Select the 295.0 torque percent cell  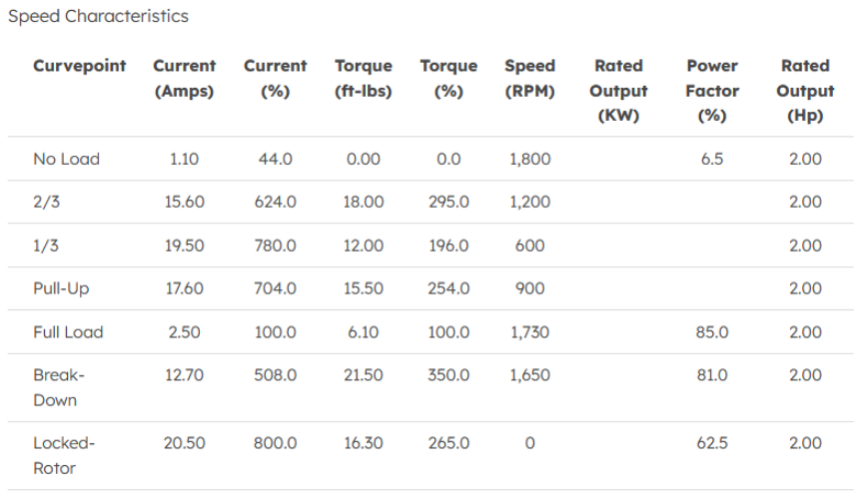[448, 202]
